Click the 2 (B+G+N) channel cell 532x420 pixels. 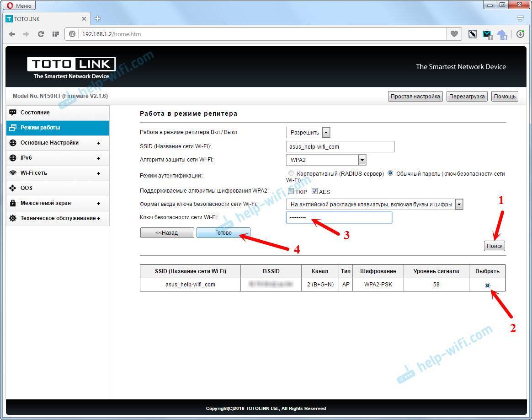click(x=320, y=285)
